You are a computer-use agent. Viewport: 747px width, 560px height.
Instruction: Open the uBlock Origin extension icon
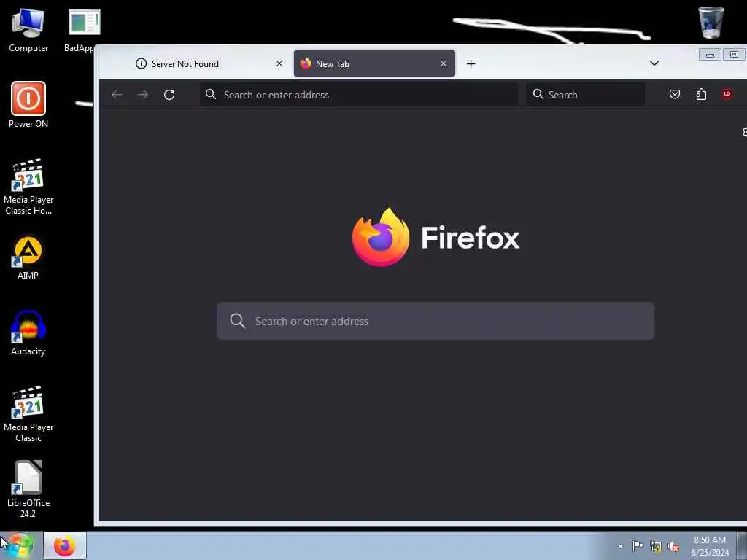click(727, 94)
